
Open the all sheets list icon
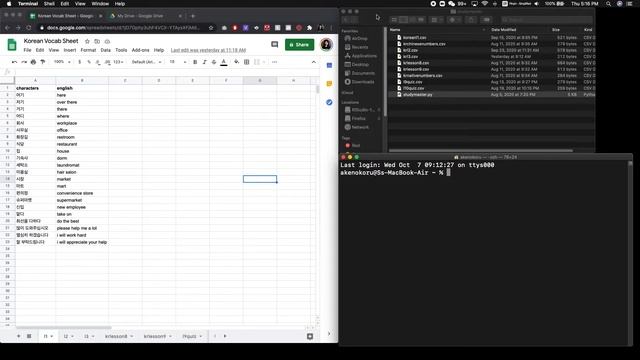(29, 336)
